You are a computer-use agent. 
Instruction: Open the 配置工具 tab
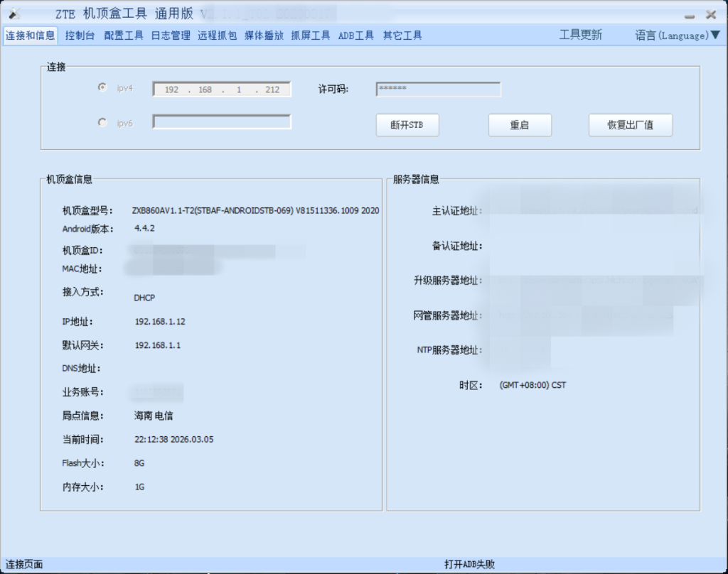tap(124, 36)
